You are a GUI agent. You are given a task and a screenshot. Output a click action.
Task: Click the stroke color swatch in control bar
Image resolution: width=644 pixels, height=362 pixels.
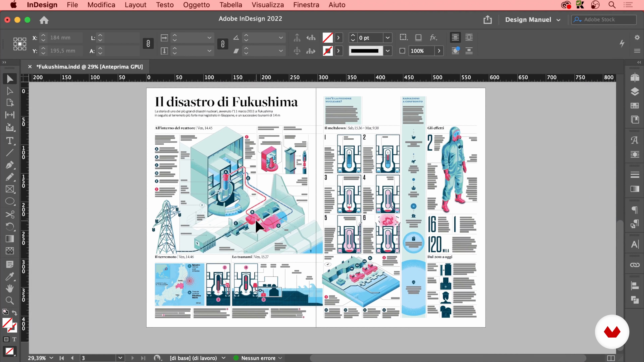(328, 51)
